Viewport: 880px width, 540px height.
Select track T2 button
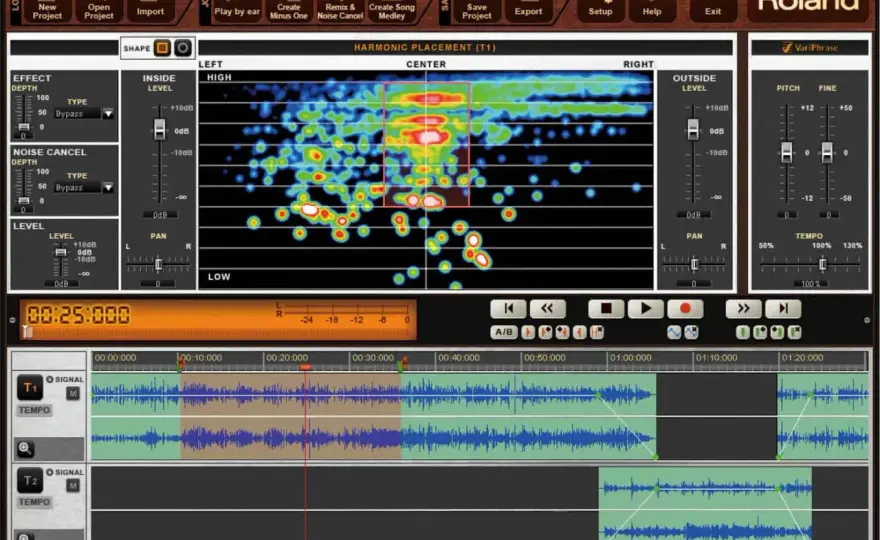30,480
